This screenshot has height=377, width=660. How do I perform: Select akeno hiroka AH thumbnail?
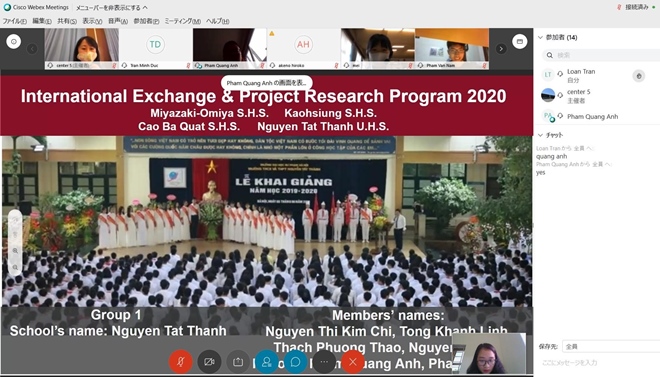click(x=303, y=49)
